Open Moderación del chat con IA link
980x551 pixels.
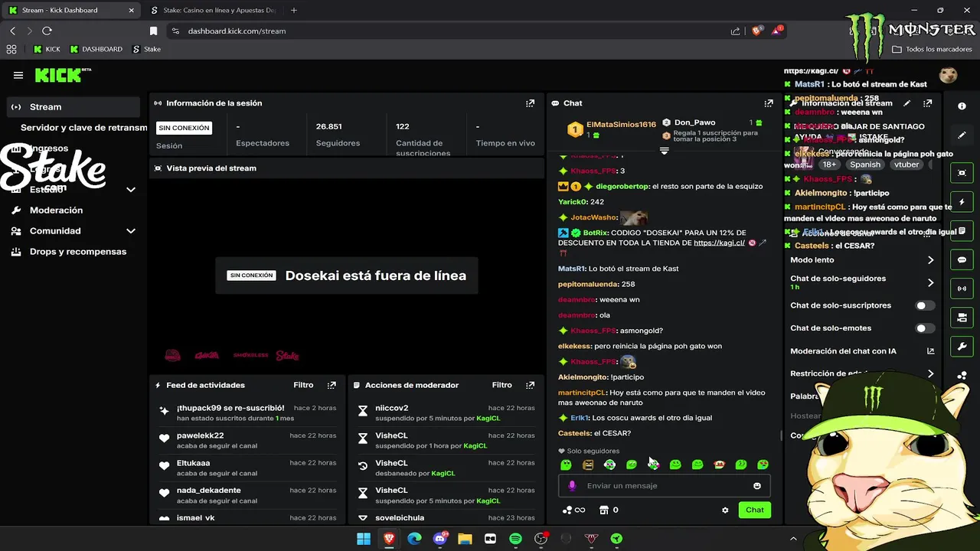click(862, 351)
